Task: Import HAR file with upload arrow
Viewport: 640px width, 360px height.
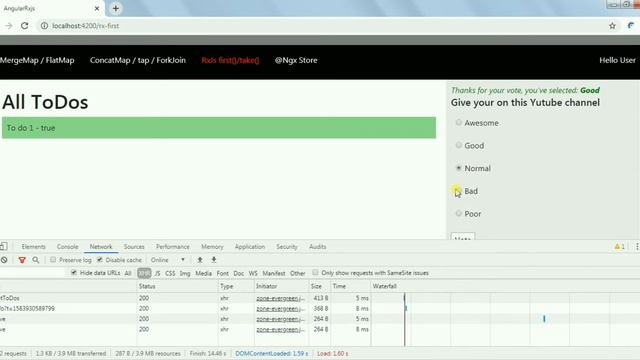Action: click(x=200, y=260)
